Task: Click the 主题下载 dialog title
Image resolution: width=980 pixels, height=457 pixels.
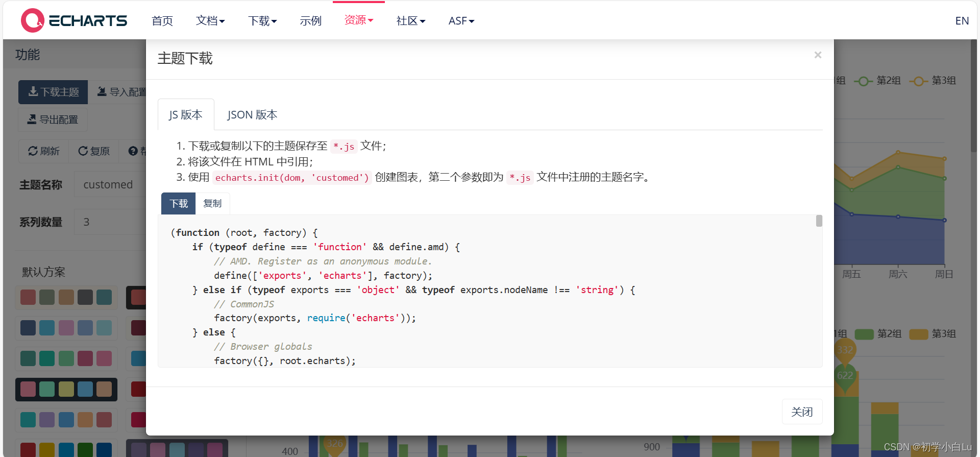Action: click(185, 58)
